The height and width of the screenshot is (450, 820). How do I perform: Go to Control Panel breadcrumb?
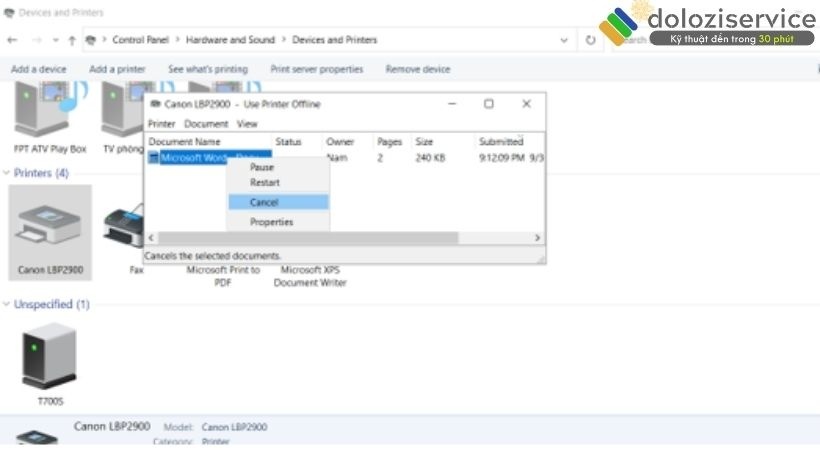(141, 40)
